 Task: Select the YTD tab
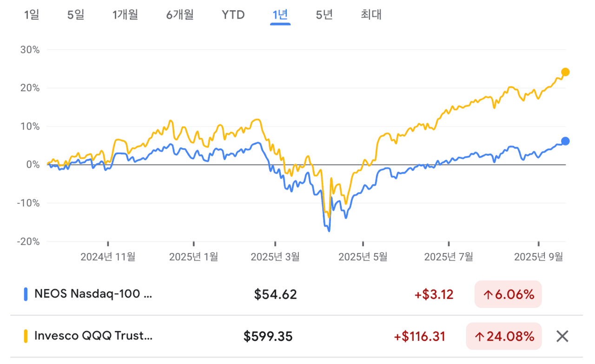pos(233,15)
